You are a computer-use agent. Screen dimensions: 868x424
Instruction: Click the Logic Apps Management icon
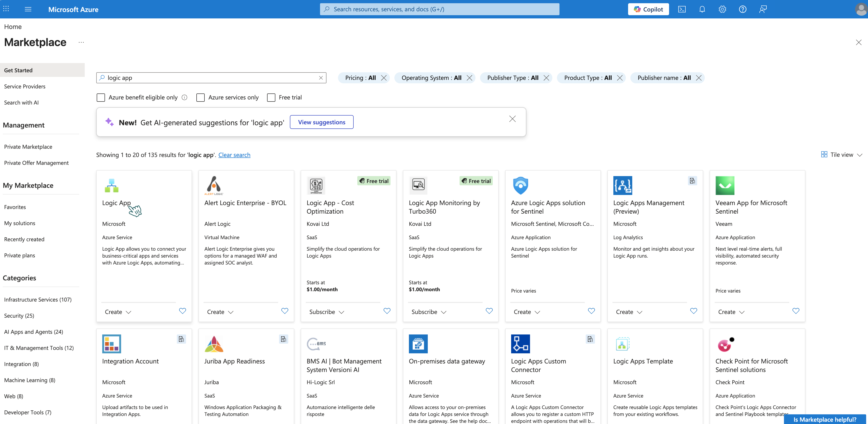[622, 185]
